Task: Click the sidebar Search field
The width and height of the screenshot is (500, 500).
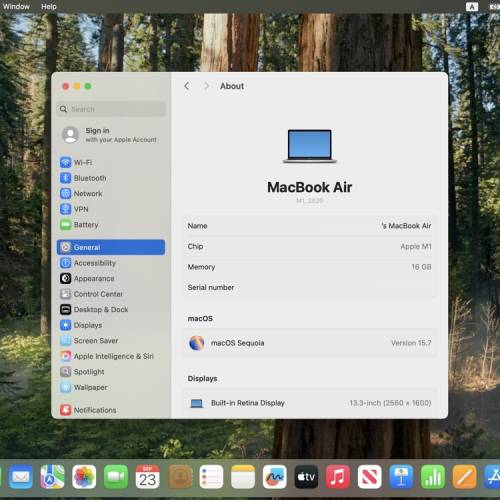Action: pyautogui.click(x=111, y=109)
